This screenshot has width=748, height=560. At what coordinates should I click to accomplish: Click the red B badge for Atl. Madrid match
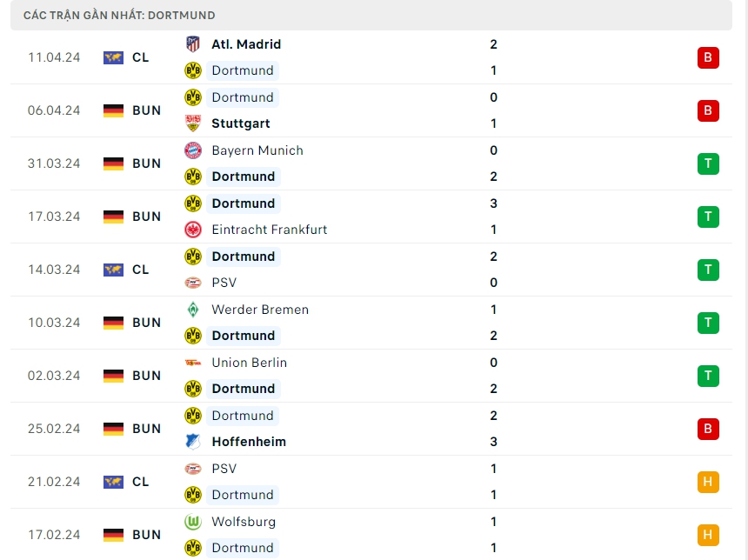click(708, 57)
